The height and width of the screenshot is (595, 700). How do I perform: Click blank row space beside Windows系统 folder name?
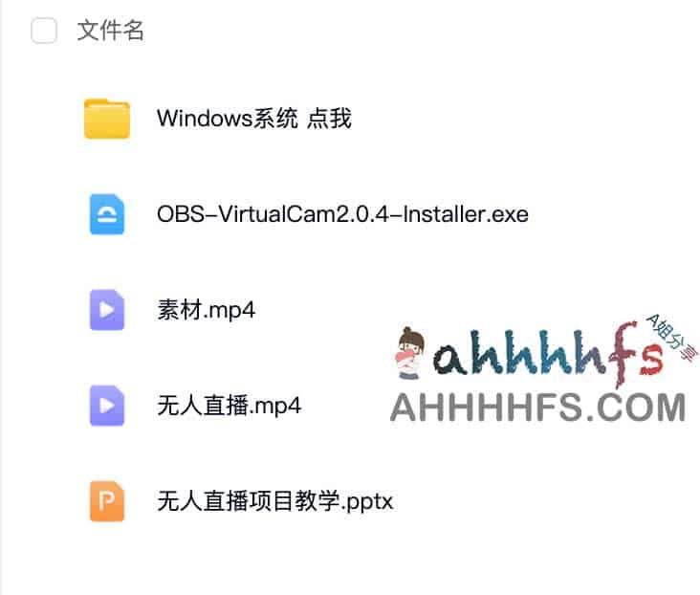pyautogui.click(x=522, y=119)
